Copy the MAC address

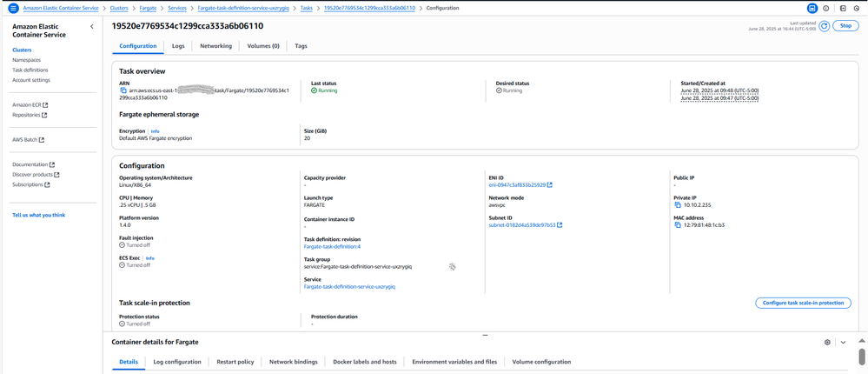tap(677, 225)
